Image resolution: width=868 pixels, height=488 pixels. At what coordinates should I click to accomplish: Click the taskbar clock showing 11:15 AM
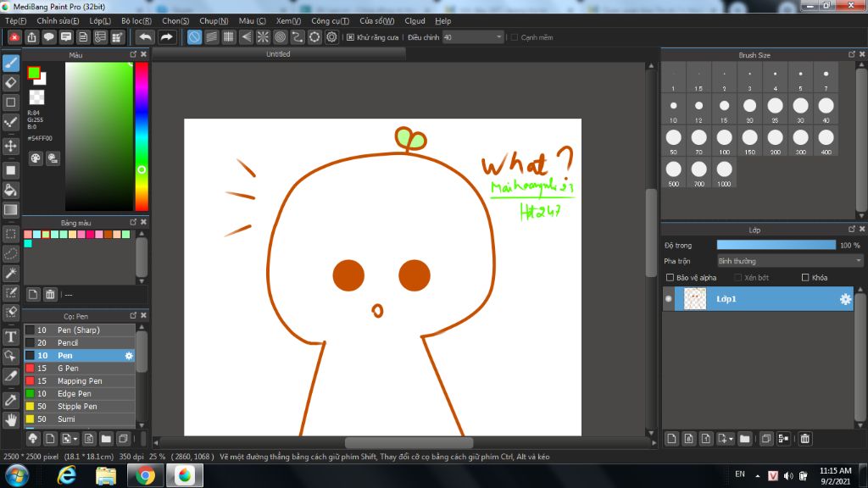[835, 476]
